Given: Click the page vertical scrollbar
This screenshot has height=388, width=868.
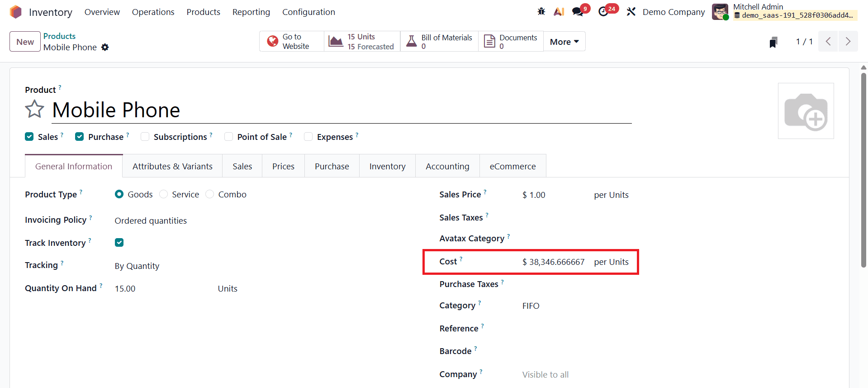Looking at the screenshot, I should (863, 170).
